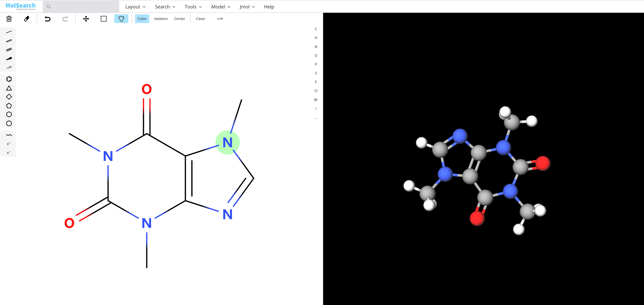Pick the triple bond tool
The image size is (644, 305).
coord(9,49)
